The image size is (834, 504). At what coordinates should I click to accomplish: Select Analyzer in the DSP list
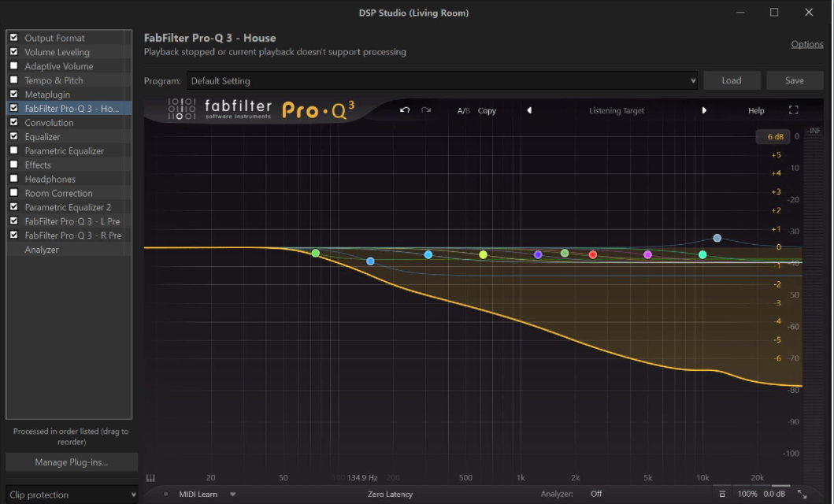point(42,250)
